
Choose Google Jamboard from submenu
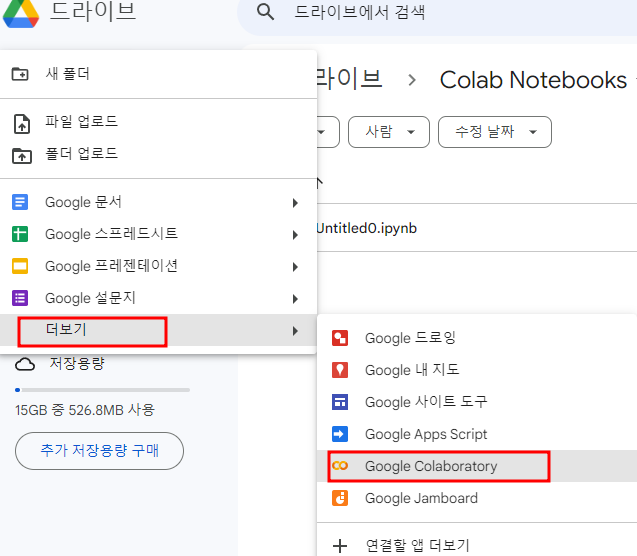click(477, 498)
